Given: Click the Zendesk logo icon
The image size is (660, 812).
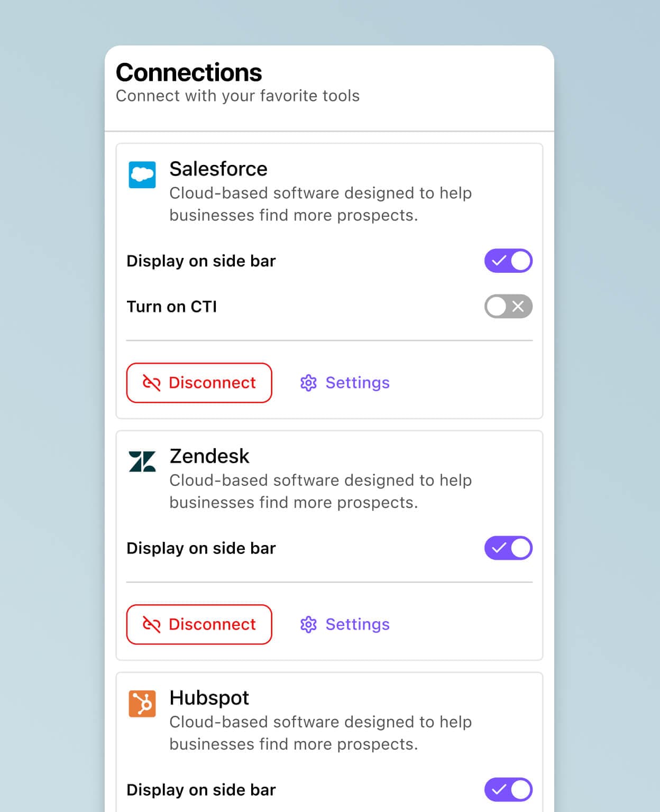Looking at the screenshot, I should [142, 462].
